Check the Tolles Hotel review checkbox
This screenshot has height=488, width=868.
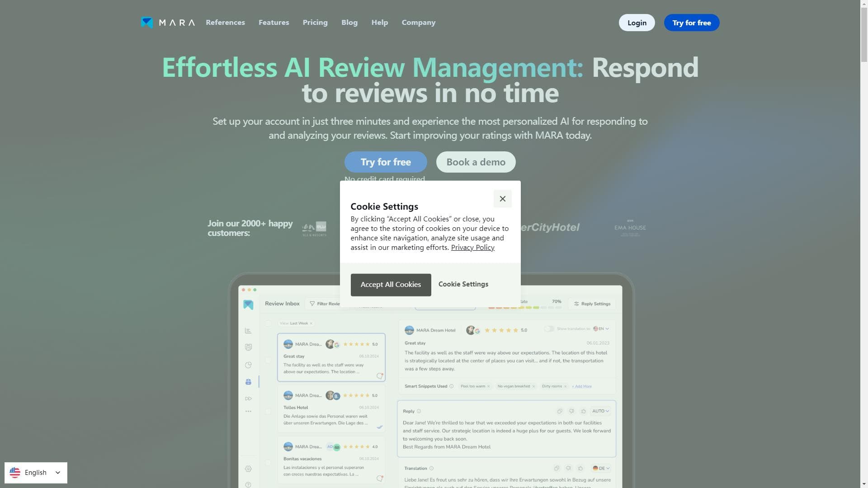269,411
